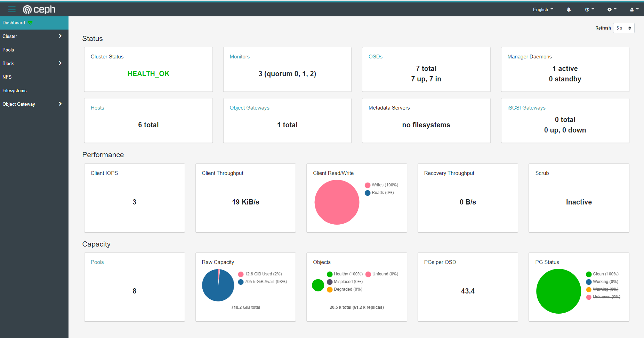Toggle the Writes (100%) legend entry
The height and width of the screenshot is (338, 644).
tap(381, 185)
